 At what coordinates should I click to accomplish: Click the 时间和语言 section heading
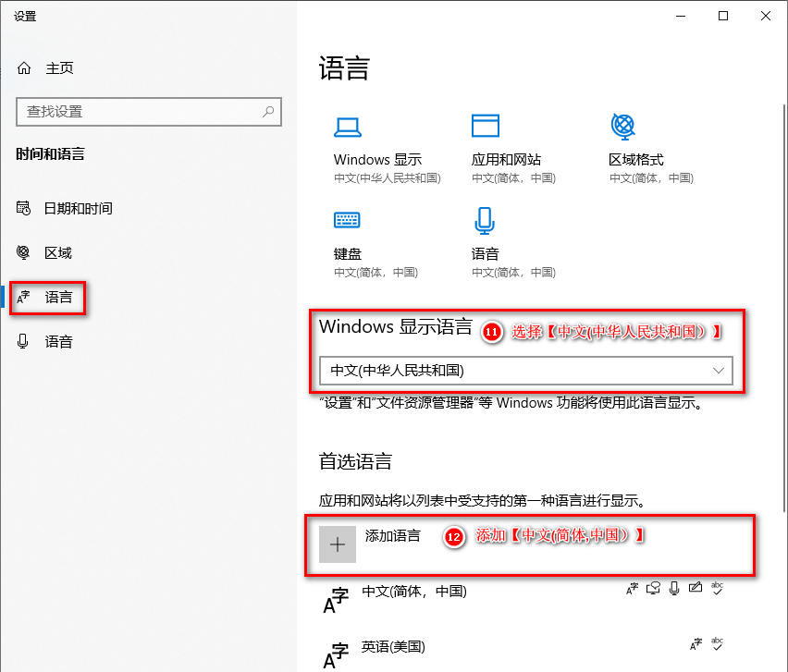point(50,153)
